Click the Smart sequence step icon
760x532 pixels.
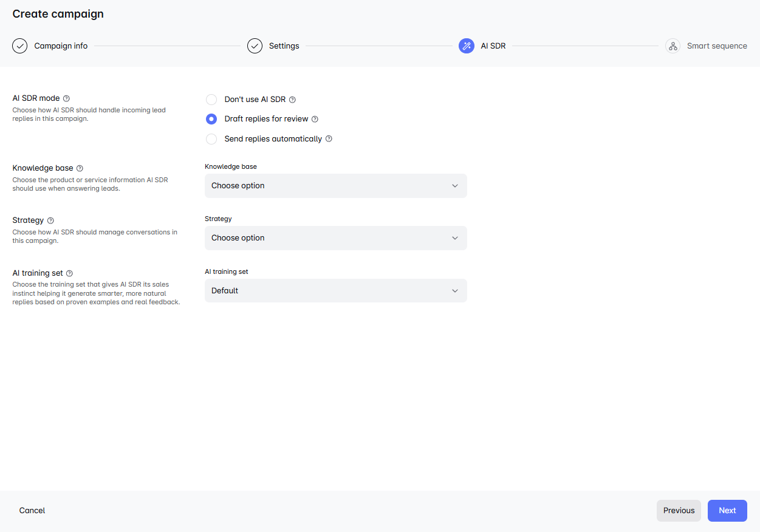[x=673, y=46]
